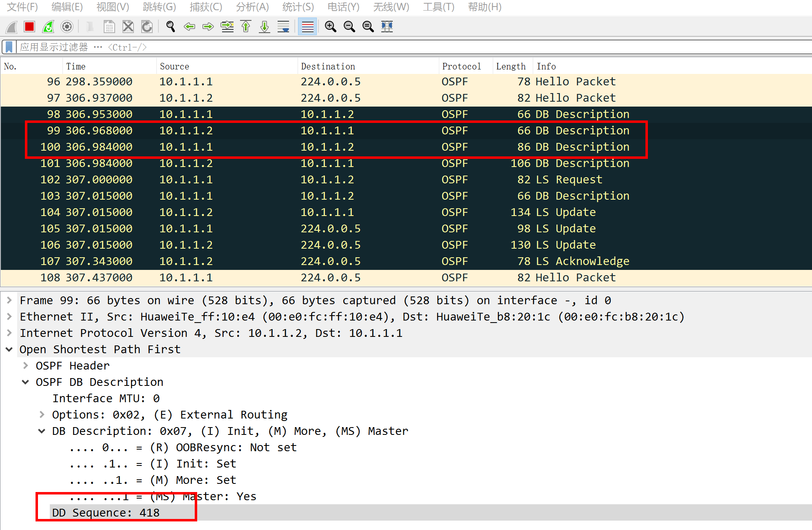Viewport: 812px width, 530px height.
Task: Expand the OSPF Header tree node
Action: coord(26,365)
